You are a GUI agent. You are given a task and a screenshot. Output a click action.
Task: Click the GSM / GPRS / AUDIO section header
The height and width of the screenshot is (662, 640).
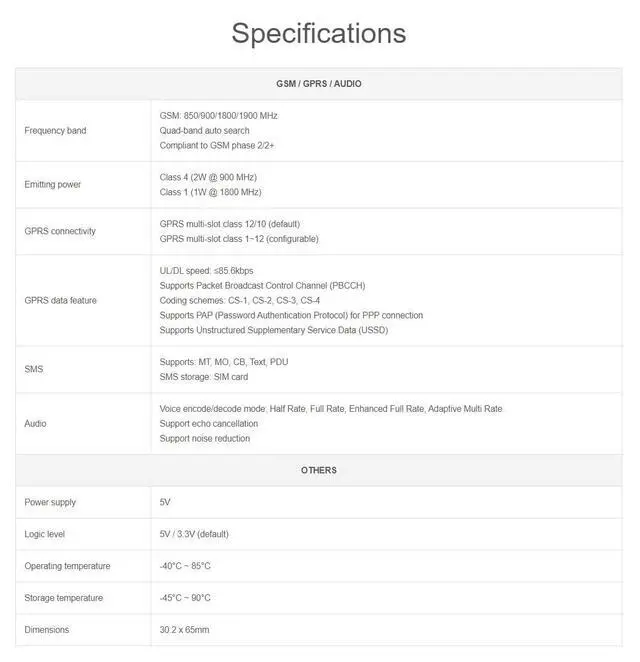(319, 84)
